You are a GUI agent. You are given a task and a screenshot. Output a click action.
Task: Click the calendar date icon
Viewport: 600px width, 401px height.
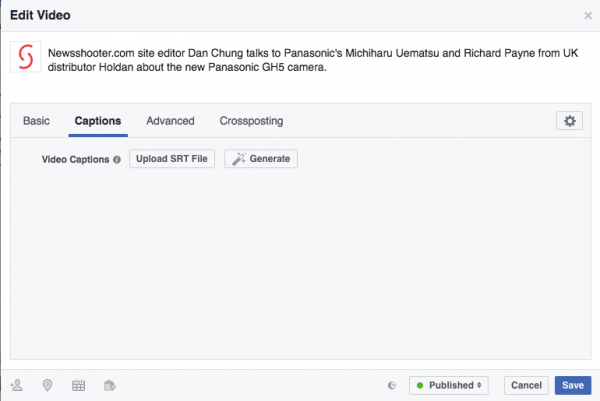click(x=79, y=385)
